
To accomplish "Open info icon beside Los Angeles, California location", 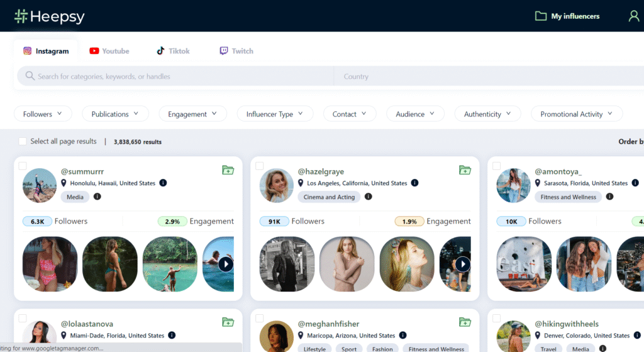I will 415,183.
